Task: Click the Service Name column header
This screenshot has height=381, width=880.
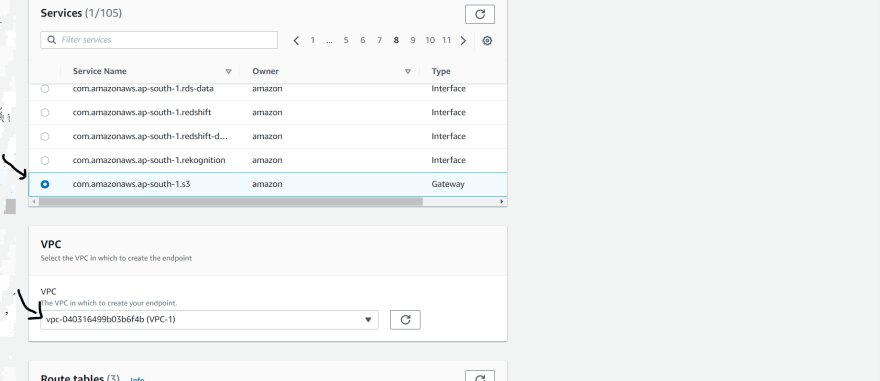Action: pyautogui.click(x=99, y=71)
